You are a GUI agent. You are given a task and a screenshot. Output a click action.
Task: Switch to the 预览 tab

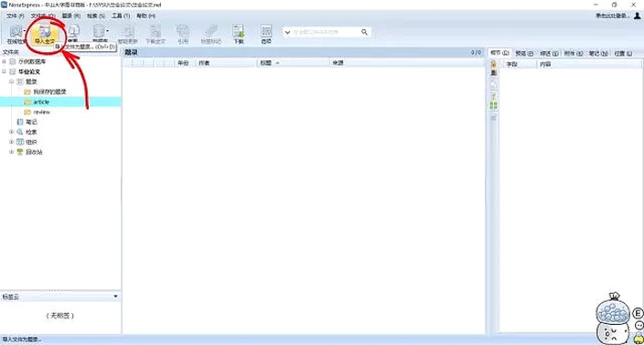click(x=524, y=53)
